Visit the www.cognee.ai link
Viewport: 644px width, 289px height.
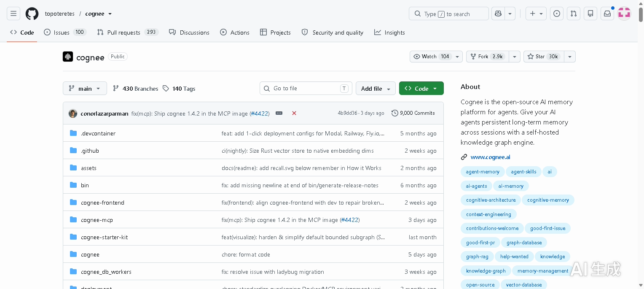490,157
